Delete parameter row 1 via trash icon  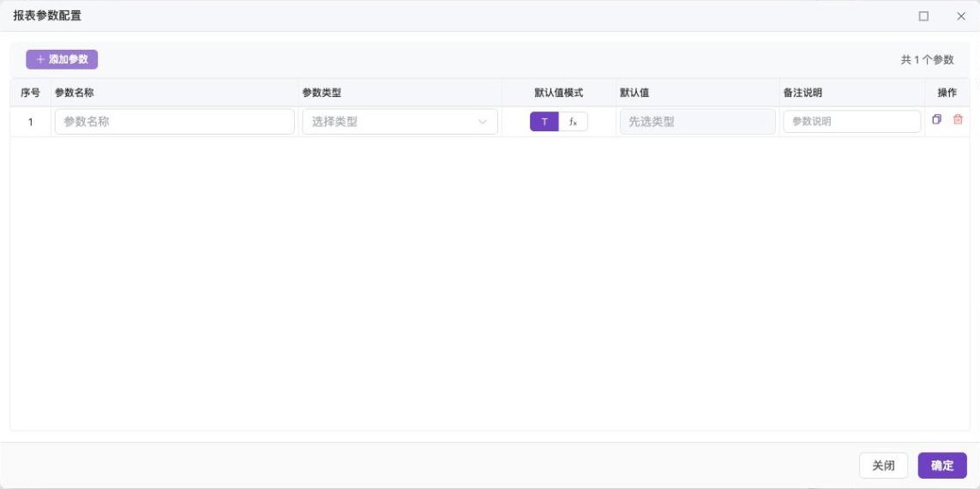click(x=958, y=119)
